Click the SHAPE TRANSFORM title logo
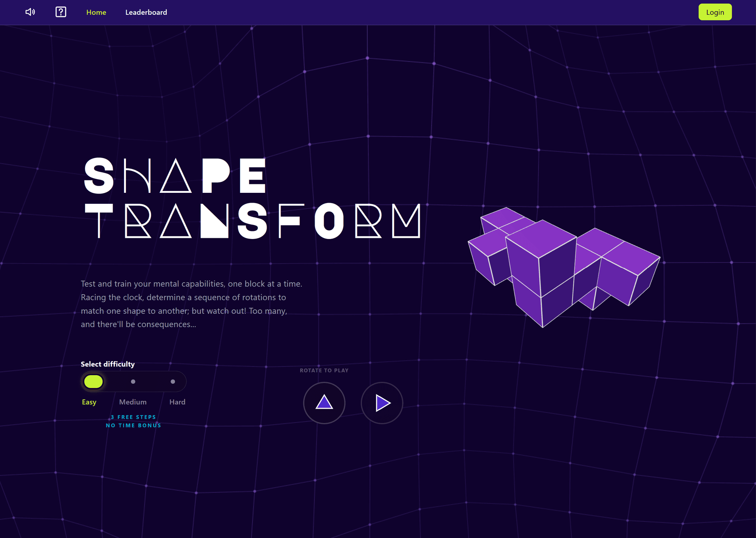The image size is (756, 538). [252, 198]
